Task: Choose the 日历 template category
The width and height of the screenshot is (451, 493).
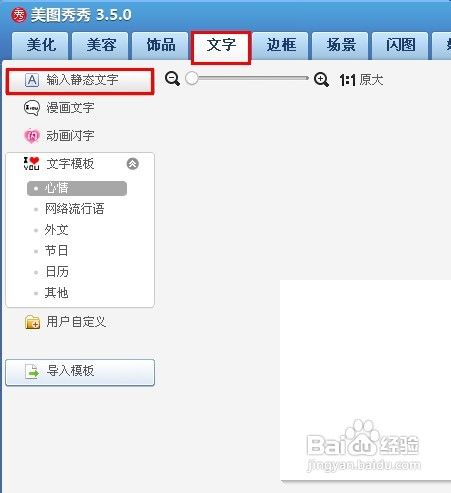Action: (57, 272)
